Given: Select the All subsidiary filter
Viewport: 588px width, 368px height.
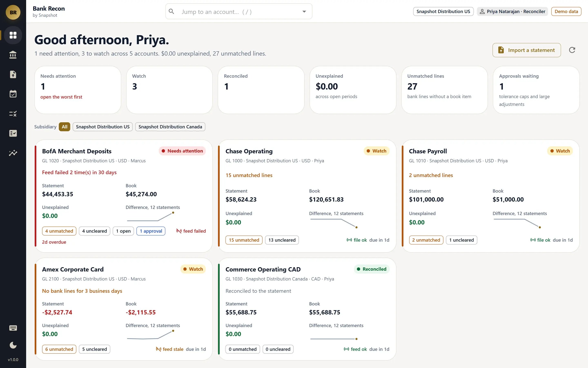Looking at the screenshot, I should pyautogui.click(x=64, y=127).
